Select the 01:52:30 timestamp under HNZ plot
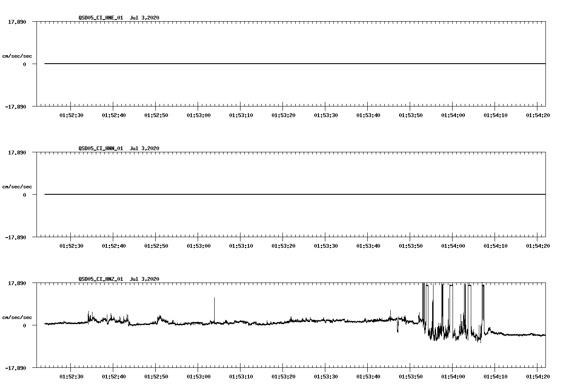 point(71,376)
